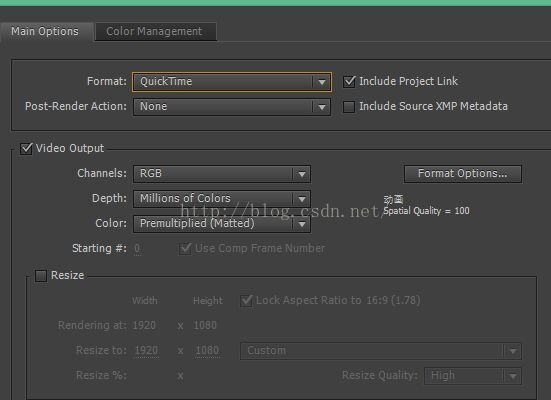Uncheck the Video Output checkbox
The height and width of the screenshot is (400, 551).
coord(26,149)
